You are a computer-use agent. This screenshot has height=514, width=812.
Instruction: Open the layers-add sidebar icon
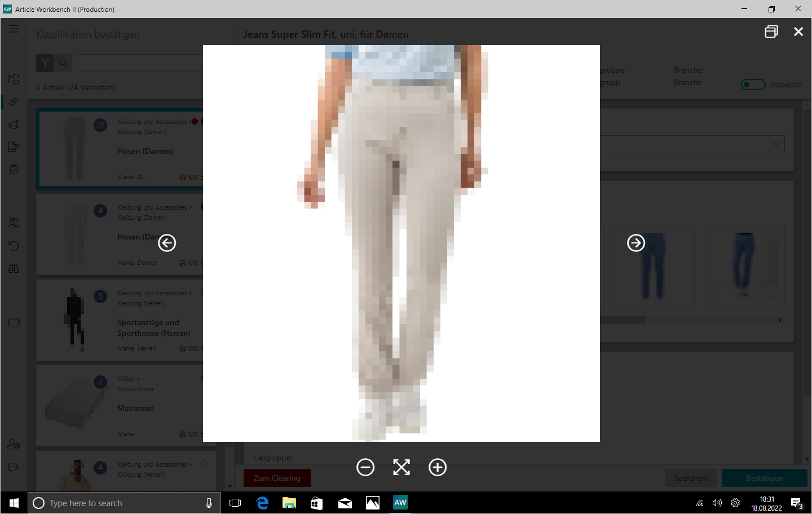(14, 124)
